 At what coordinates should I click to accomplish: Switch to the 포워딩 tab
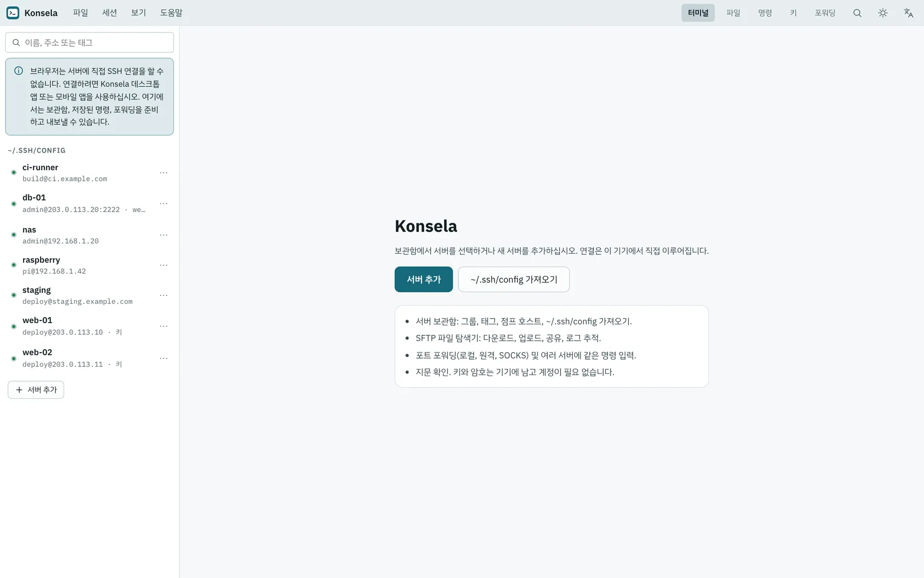(825, 13)
